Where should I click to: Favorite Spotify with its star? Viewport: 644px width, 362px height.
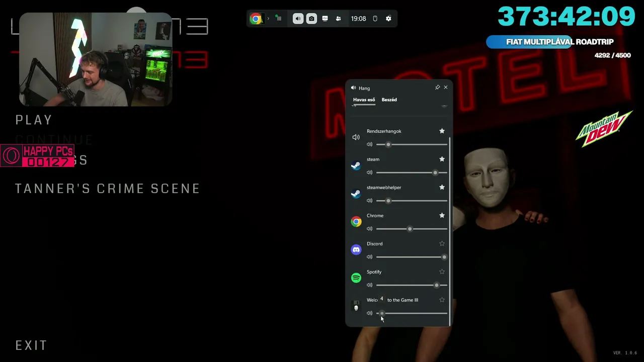(442, 272)
